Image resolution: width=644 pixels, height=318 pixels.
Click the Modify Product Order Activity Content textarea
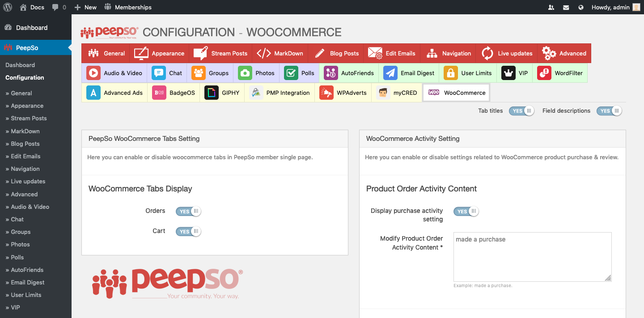tap(532, 257)
